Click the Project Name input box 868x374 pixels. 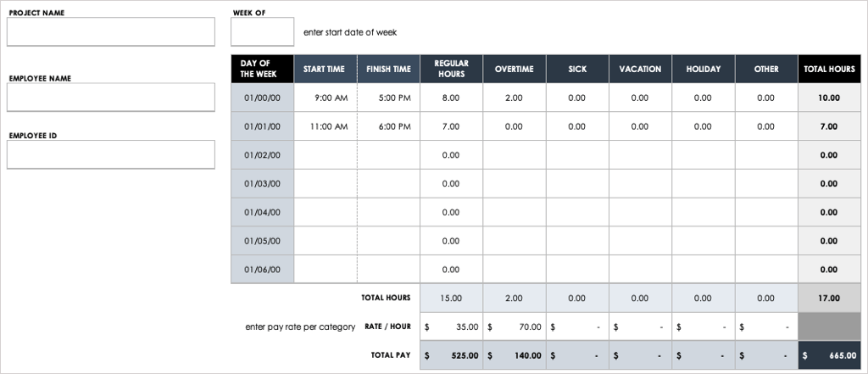(x=110, y=31)
